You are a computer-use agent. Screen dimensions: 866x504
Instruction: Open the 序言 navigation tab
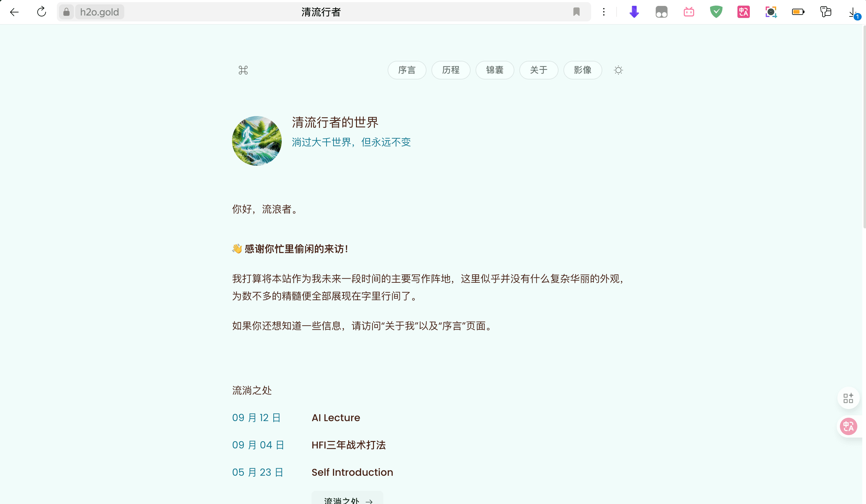pyautogui.click(x=407, y=70)
